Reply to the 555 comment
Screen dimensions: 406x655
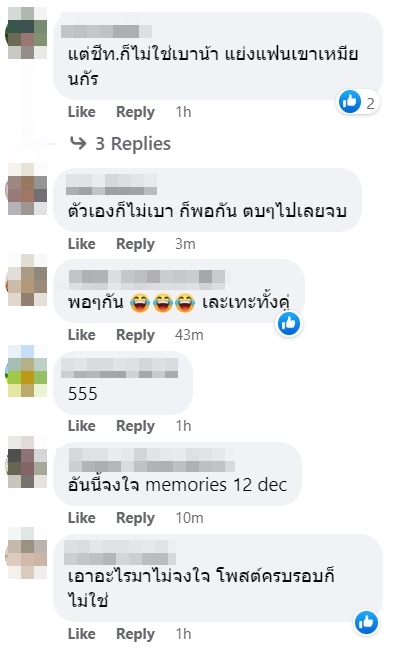(x=135, y=426)
